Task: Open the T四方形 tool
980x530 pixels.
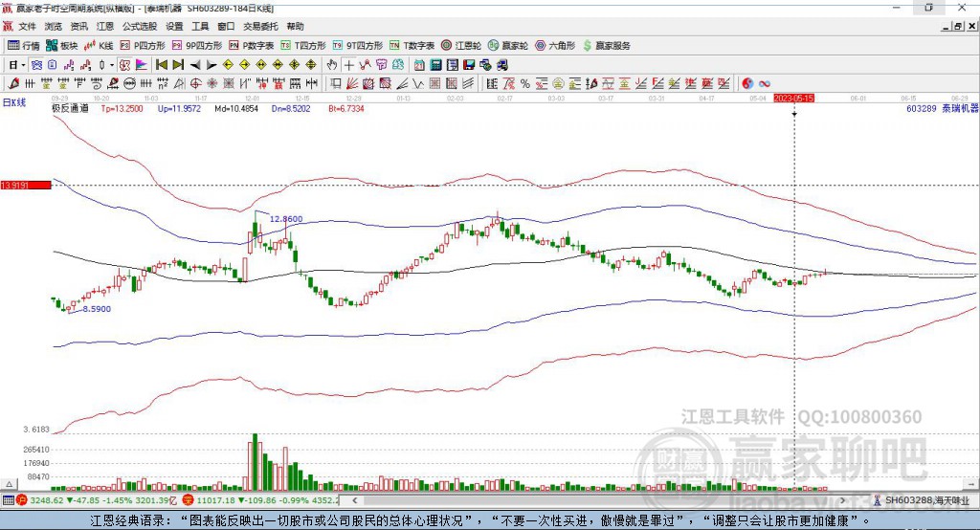Action: click(303, 46)
